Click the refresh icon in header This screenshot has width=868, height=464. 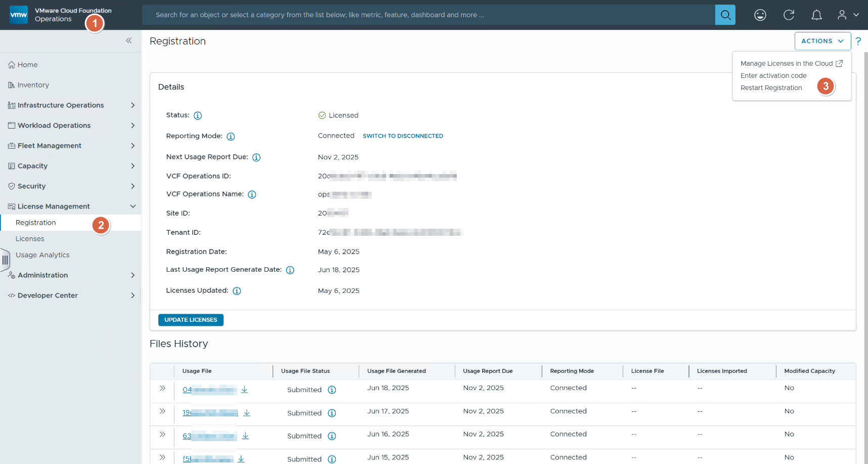[x=789, y=15]
